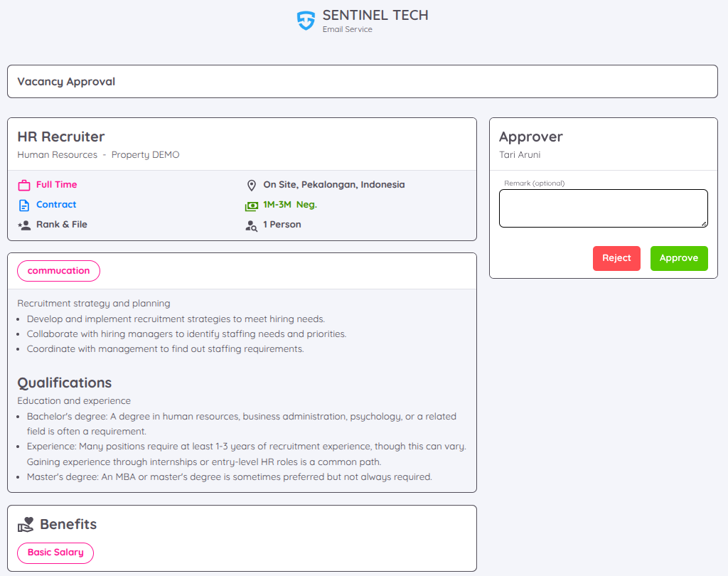Click the 1M-3M Neg. salary text
Viewport: 728px width, 576px height.
tap(290, 205)
